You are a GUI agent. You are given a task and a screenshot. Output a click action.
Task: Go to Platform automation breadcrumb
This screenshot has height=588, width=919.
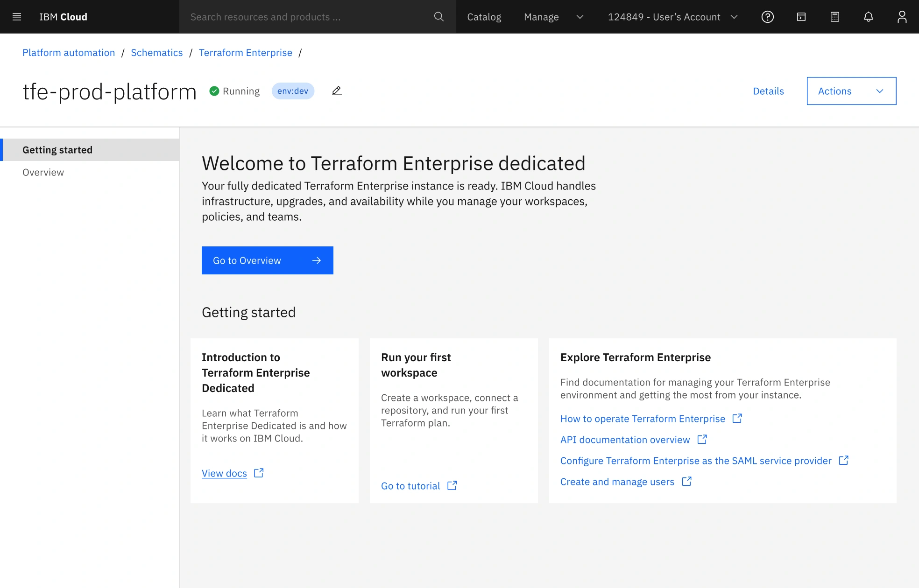[x=69, y=53]
